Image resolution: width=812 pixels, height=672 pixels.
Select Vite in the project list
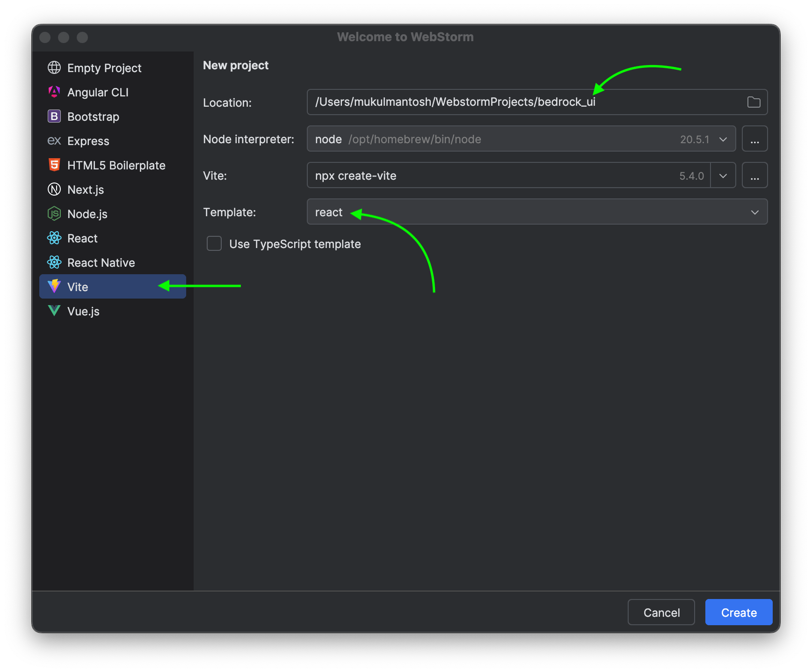point(78,286)
